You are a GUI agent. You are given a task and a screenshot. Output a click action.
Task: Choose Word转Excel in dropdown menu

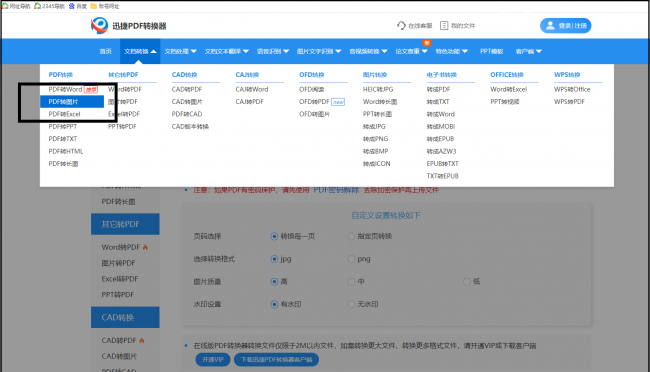(x=509, y=89)
